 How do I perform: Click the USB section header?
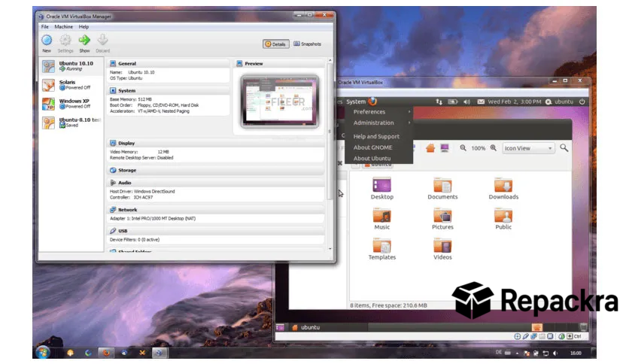216,231
